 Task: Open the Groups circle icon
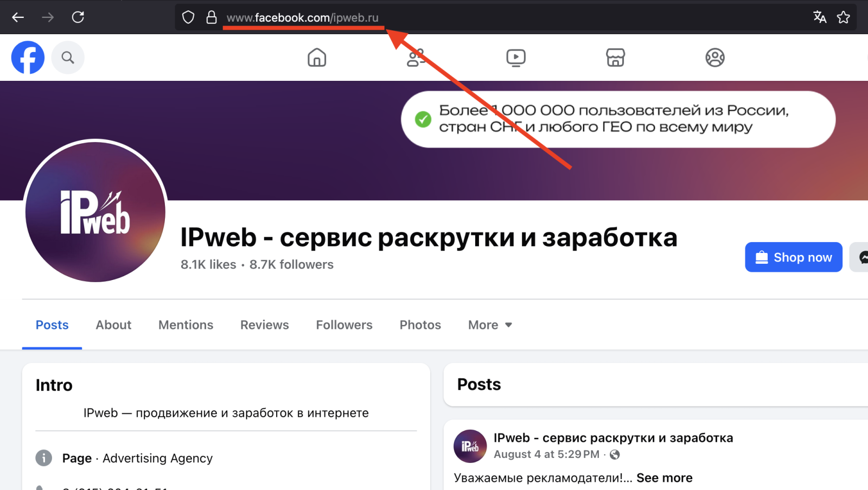coord(714,58)
